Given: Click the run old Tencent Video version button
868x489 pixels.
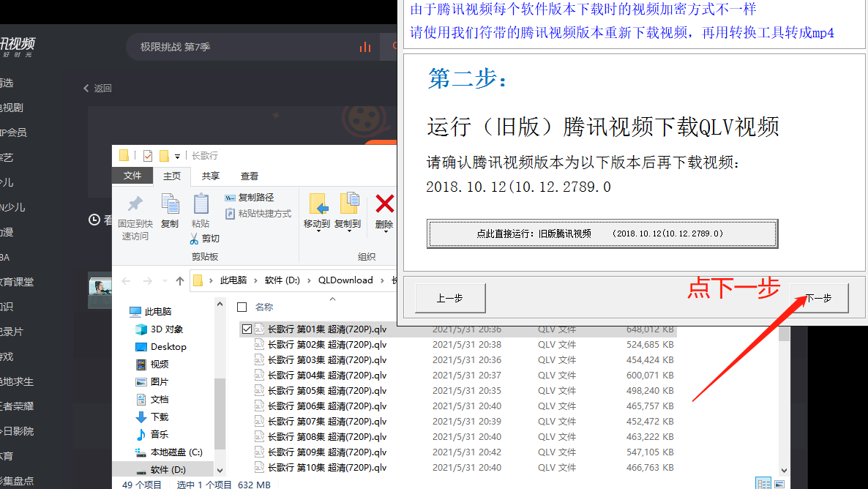Looking at the screenshot, I should (602, 234).
